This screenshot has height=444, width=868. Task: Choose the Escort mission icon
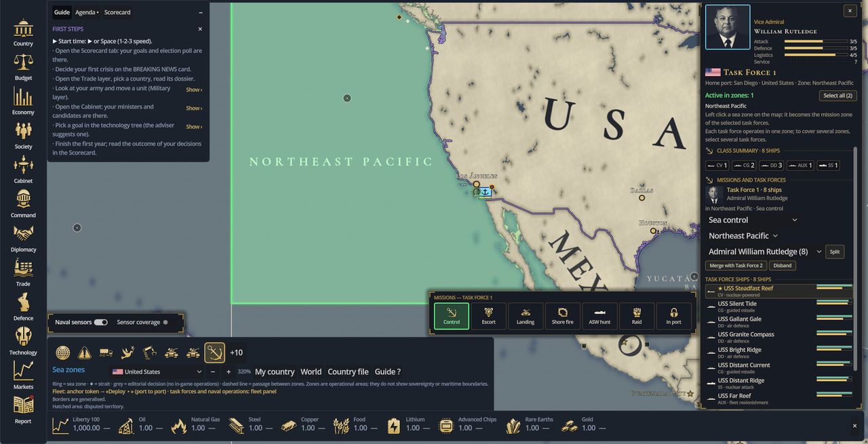(489, 316)
